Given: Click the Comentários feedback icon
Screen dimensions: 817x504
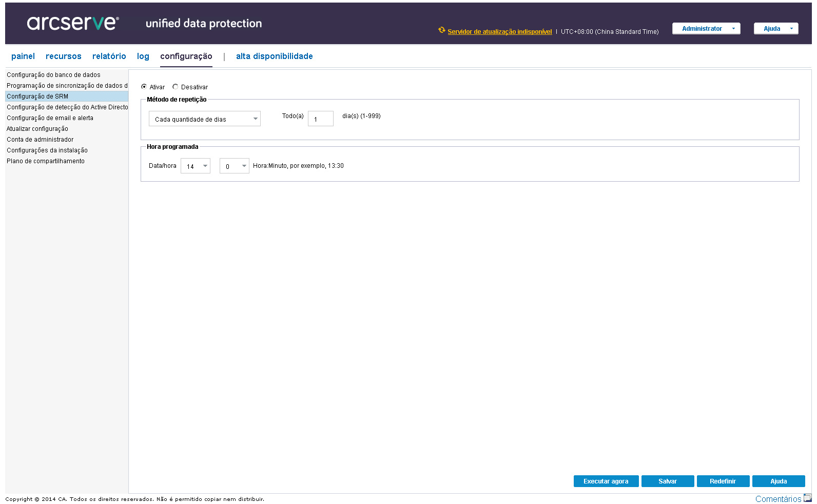Looking at the screenshot, I should pyautogui.click(x=807, y=498).
